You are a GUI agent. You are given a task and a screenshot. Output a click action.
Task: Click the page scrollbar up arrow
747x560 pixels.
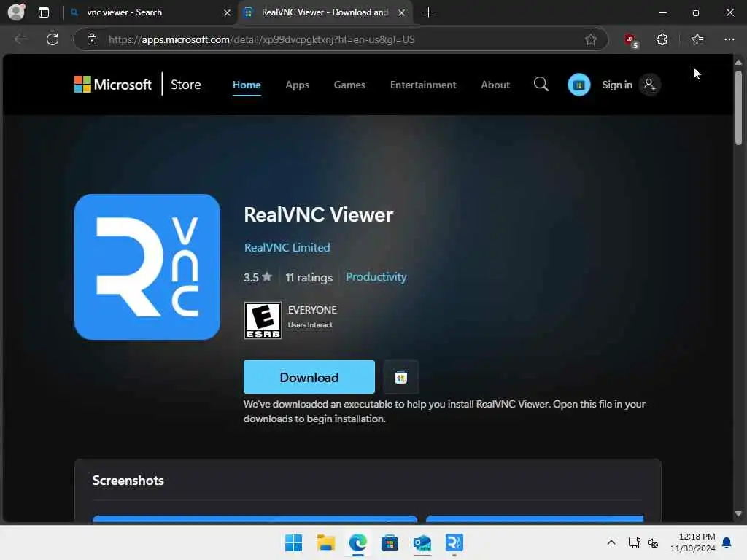[738, 63]
